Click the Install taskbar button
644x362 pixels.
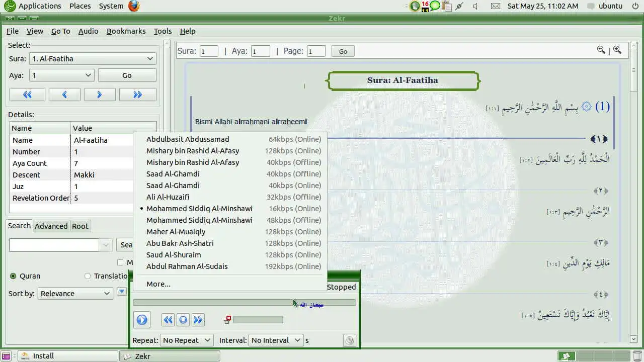(68, 356)
